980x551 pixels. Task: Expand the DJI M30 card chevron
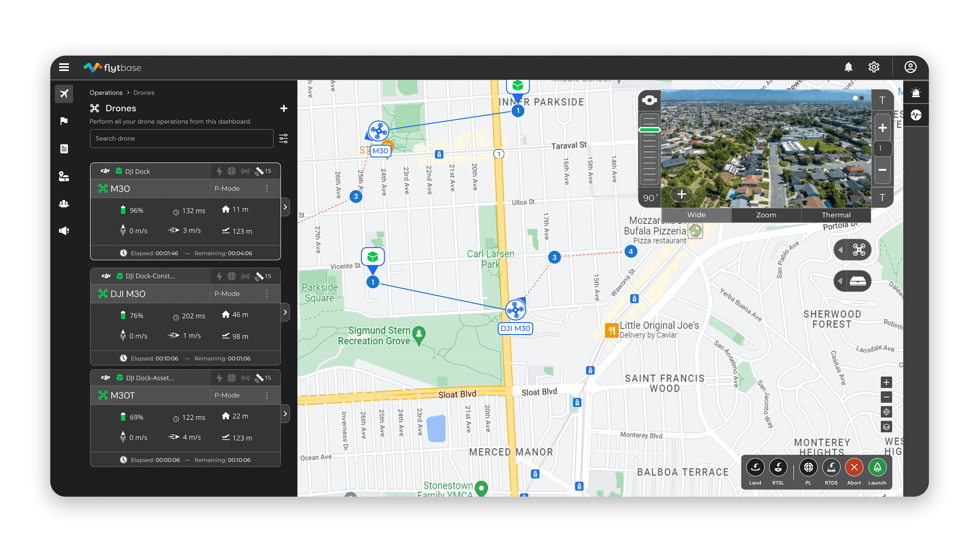pos(285,312)
